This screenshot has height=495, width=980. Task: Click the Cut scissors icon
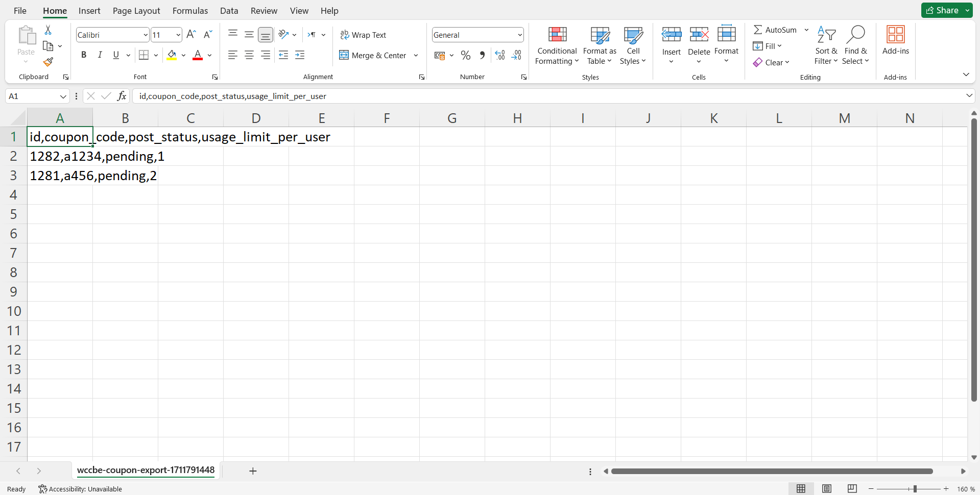click(x=48, y=30)
